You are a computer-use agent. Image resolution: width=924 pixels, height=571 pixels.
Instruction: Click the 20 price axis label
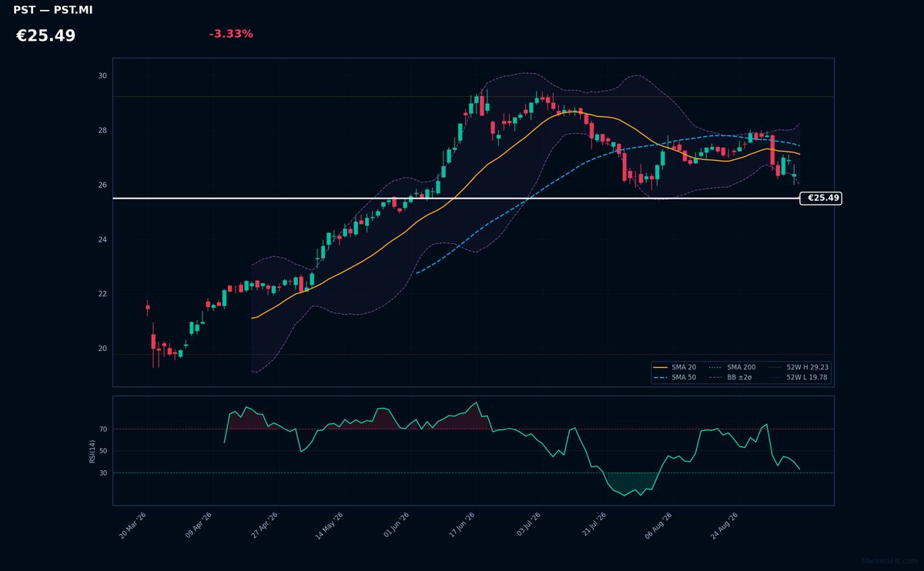coord(102,349)
